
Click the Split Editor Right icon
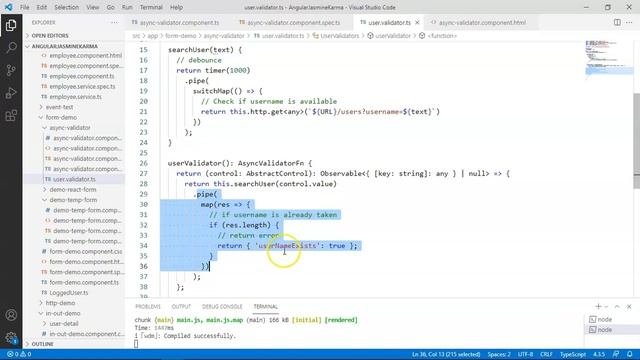(617, 22)
